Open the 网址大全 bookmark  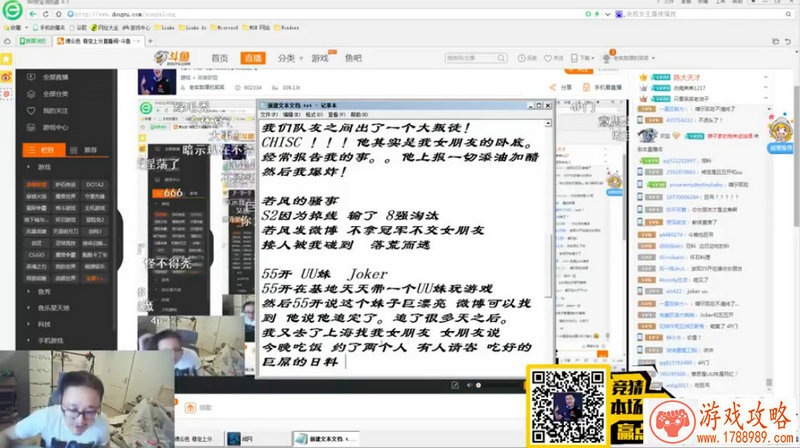click(105, 28)
